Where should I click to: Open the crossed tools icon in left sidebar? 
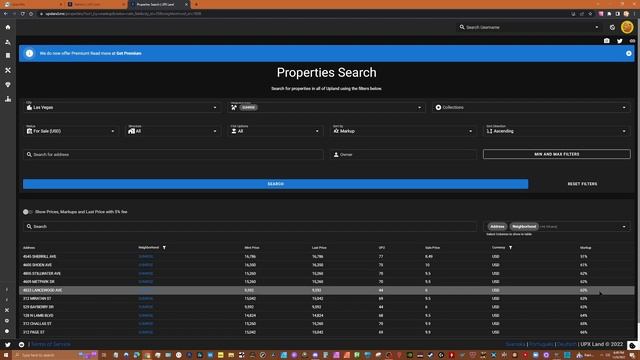pos(8,70)
